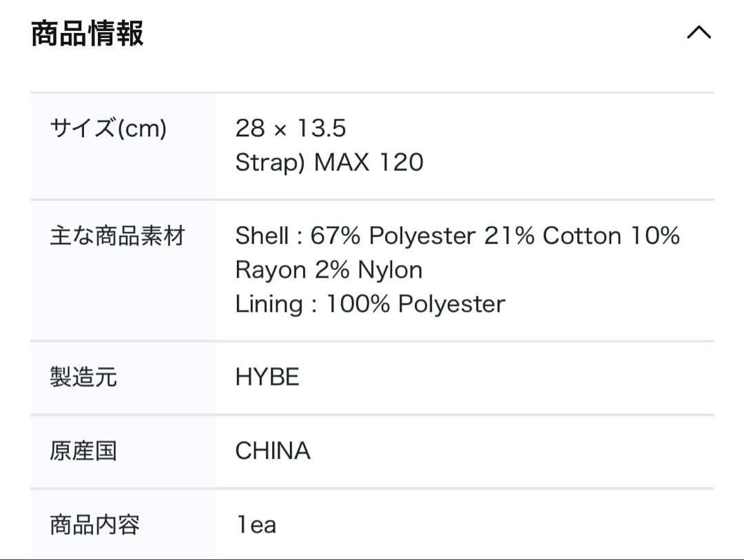The height and width of the screenshot is (560, 744).
Task: Click the 主な商品素材 row label
Action: click(117, 237)
